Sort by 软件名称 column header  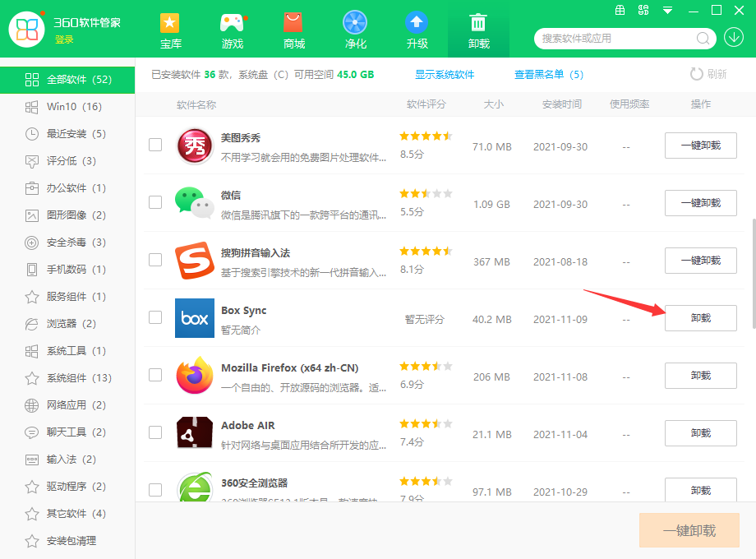[x=196, y=104]
